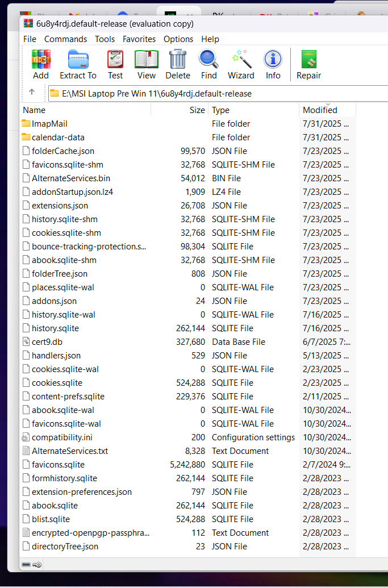This screenshot has height=588, width=388.
Task: Select the calendar-data folder name
Action: [58, 137]
